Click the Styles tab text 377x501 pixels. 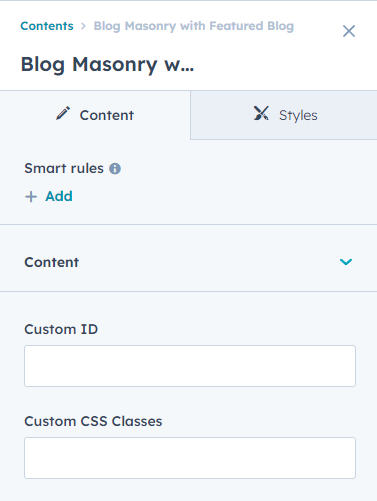[298, 116]
